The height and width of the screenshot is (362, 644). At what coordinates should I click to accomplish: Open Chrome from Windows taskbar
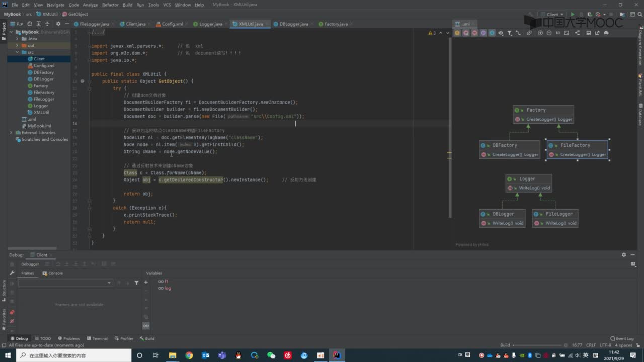pos(189,355)
